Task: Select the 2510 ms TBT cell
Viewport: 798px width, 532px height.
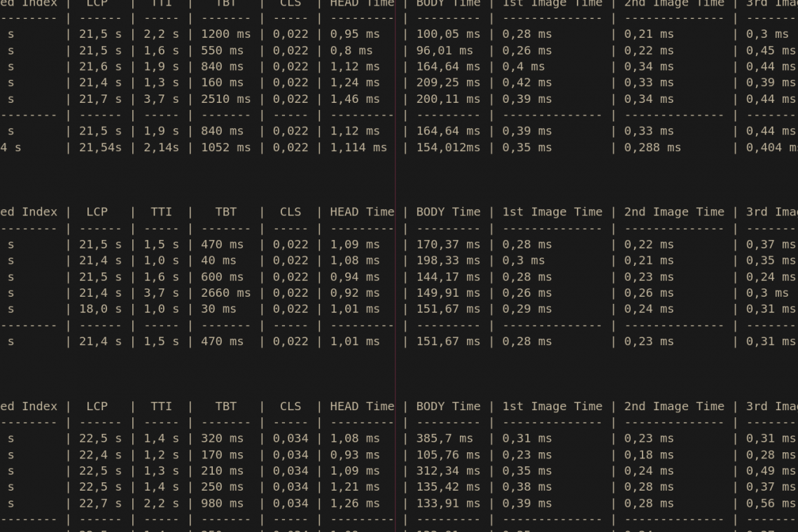Action: coord(225,99)
